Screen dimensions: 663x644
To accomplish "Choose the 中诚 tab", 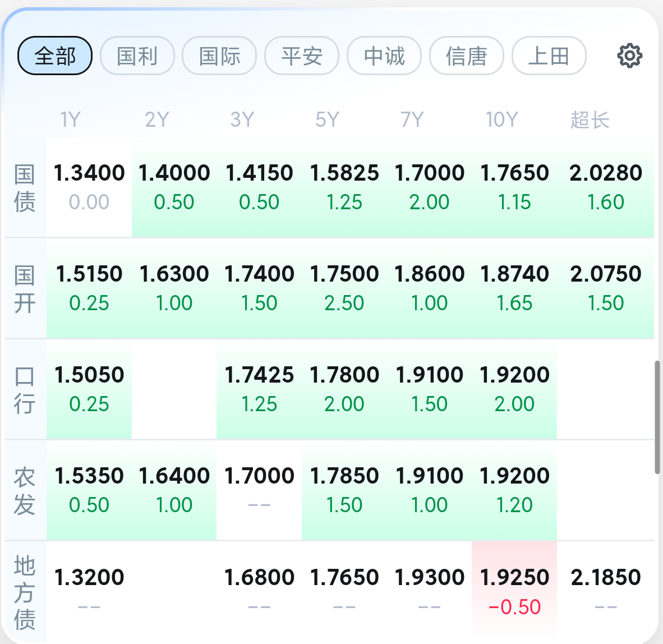I will point(384,56).
